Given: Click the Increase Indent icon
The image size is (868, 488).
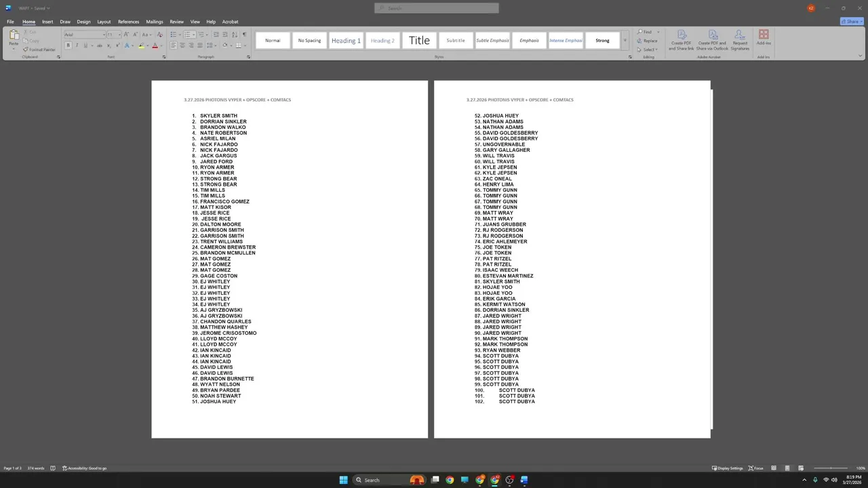Looking at the screenshot, I should pyautogui.click(x=224, y=35).
